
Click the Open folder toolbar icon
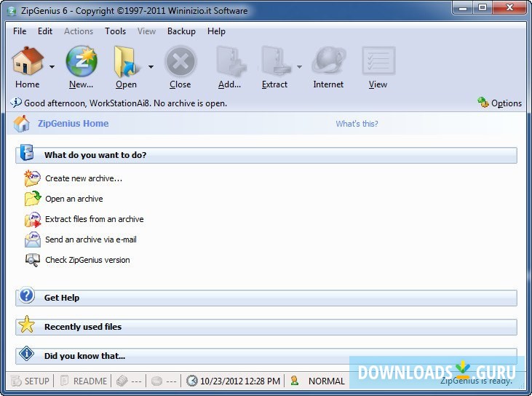[x=126, y=61]
